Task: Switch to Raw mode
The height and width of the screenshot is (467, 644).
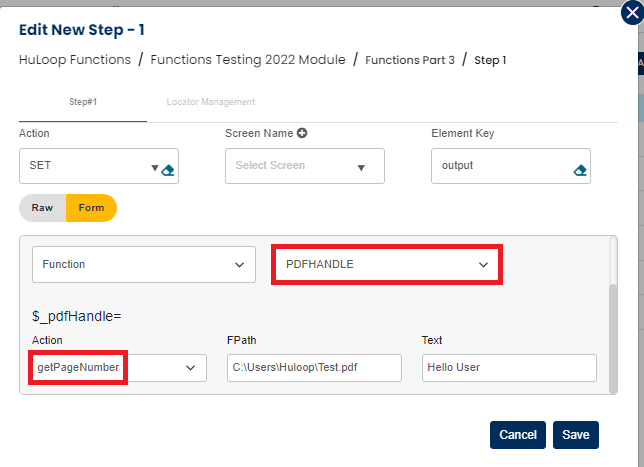Action: (42, 208)
